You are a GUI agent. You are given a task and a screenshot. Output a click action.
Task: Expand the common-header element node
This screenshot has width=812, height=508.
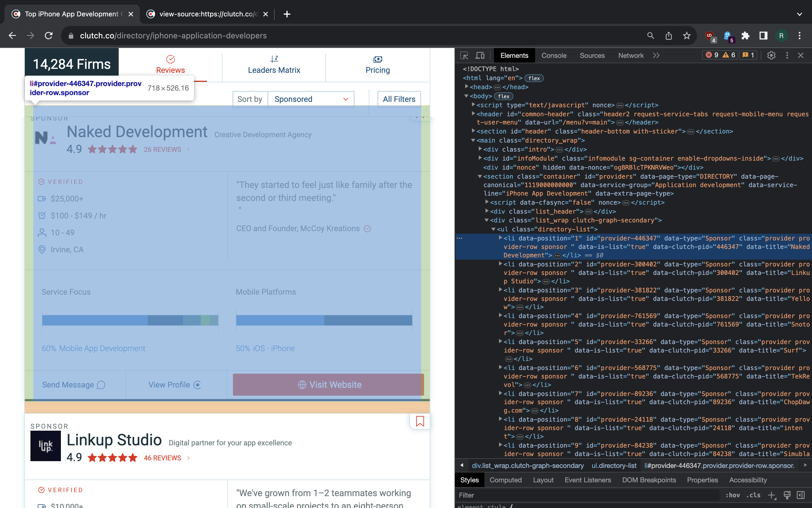(473, 113)
